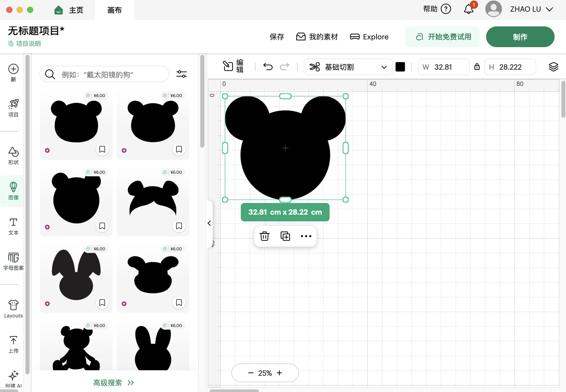Open the 项目 (Projects) rocket icon
Image resolution: width=566 pixels, height=392 pixels.
[13, 104]
